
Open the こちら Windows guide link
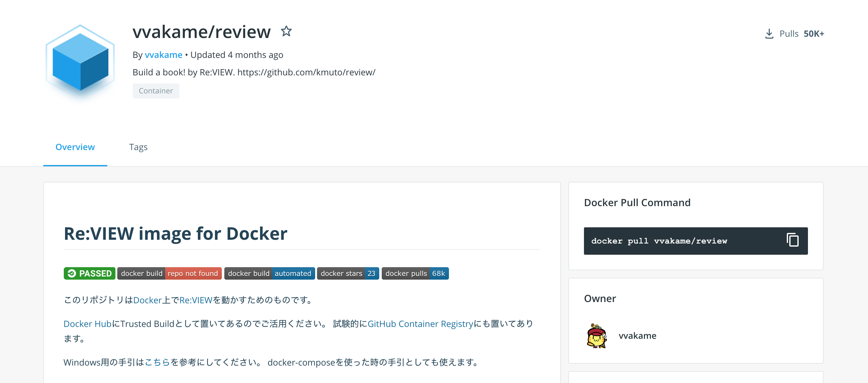(157, 362)
